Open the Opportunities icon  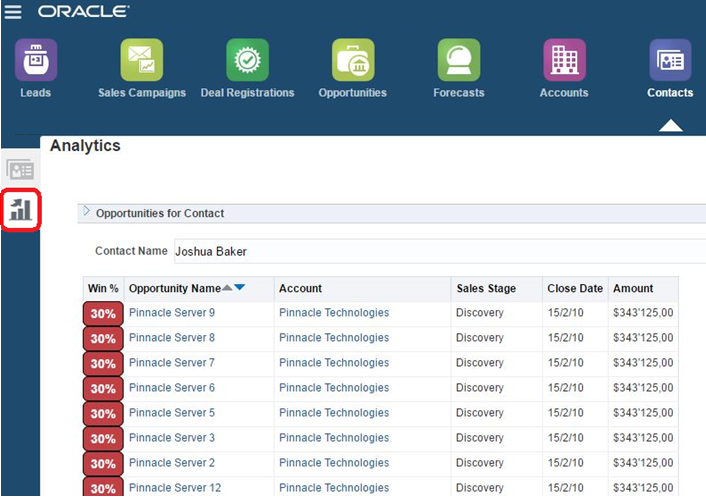tap(353, 60)
